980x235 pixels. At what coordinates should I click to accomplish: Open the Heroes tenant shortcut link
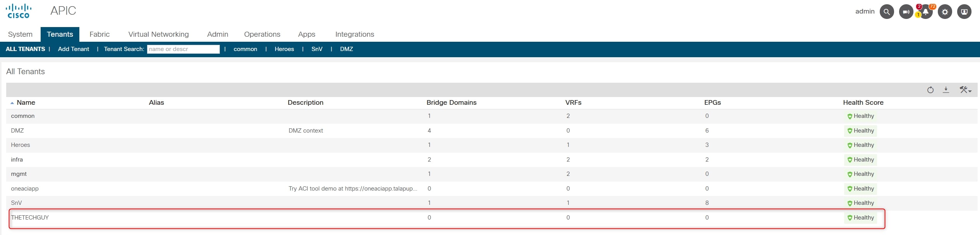point(284,49)
